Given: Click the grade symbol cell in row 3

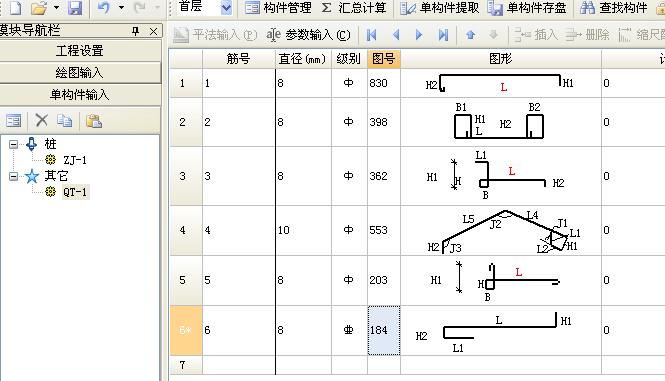Looking at the screenshot, I should tap(349, 176).
